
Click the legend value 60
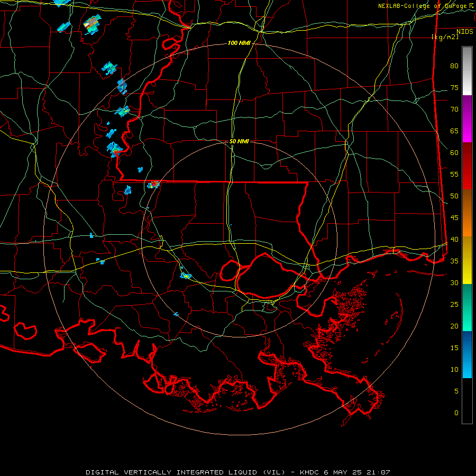pyautogui.click(x=454, y=153)
